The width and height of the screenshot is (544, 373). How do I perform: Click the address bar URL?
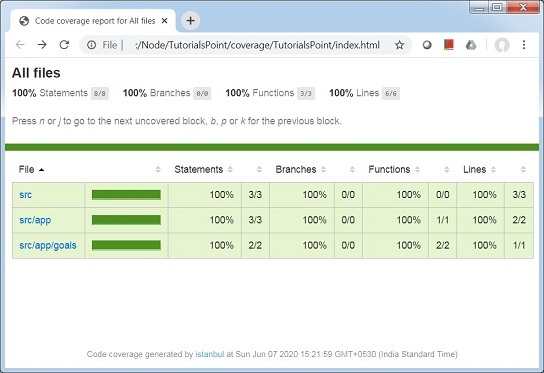pyautogui.click(x=257, y=45)
